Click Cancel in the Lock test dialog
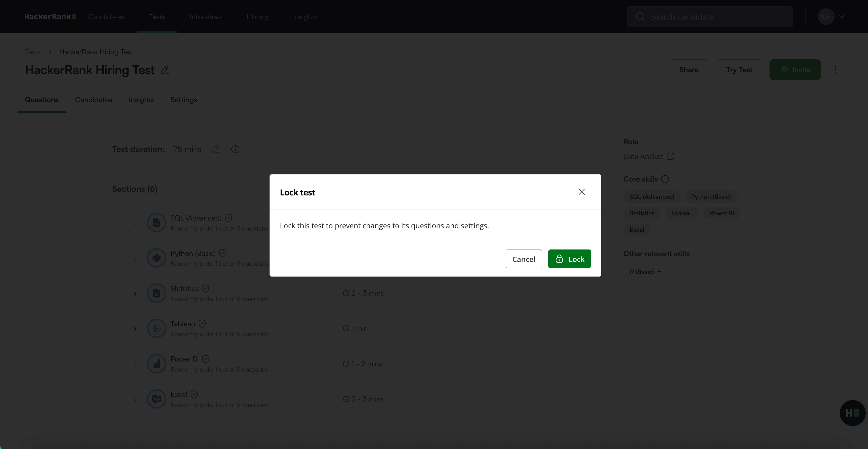Screen dimensions: 868x449 [x=523, y=259]
